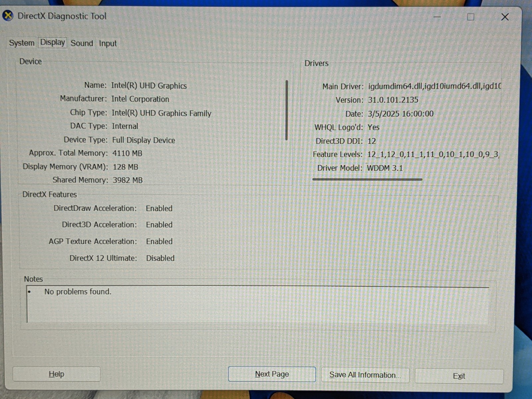Click the 'AGP Texture Acceleration:' label

click(93, 241)
